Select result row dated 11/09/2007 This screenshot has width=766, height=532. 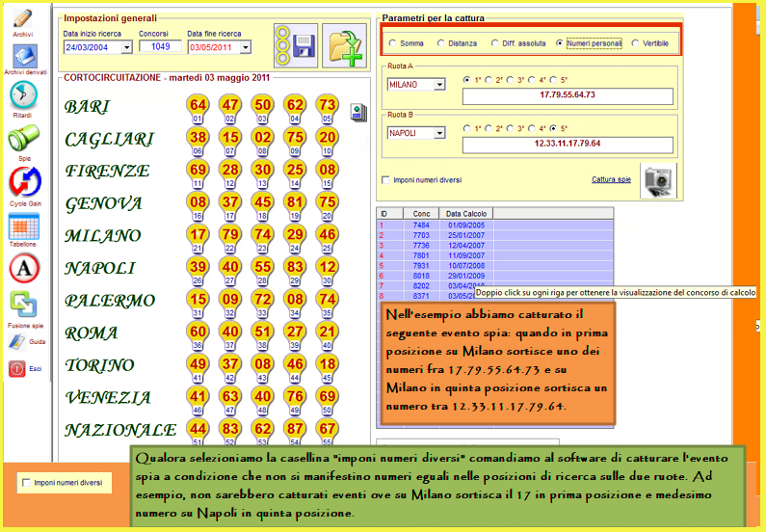[495, 255]
